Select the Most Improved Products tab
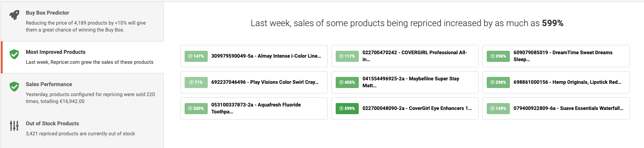Image resolution: width=644 pixels, height=148 pixels. [x=82, y=57]
